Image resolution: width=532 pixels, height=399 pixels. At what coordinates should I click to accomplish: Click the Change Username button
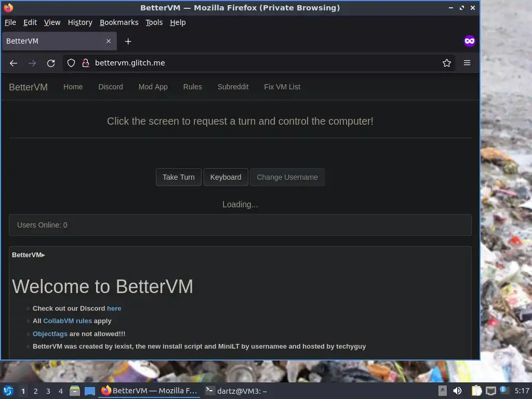(x=287, y=177)
